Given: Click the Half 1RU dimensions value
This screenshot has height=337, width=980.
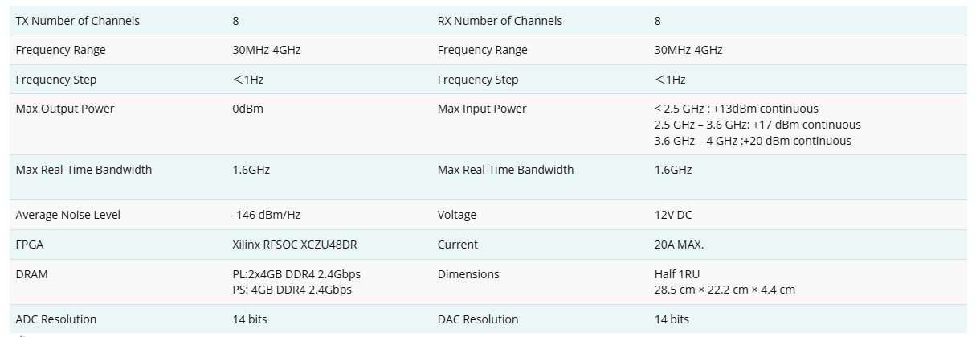Looking at the screenshot, I should point(677,274).
